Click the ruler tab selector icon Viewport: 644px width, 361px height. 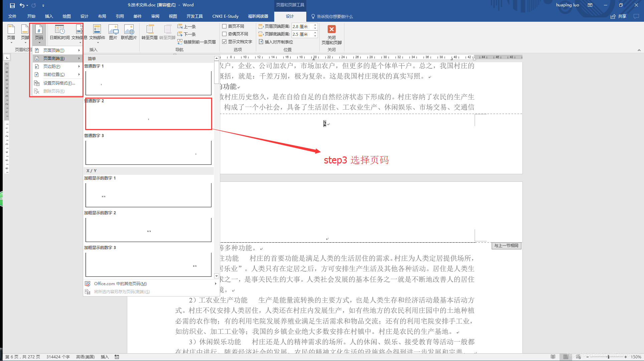point(7,57)
